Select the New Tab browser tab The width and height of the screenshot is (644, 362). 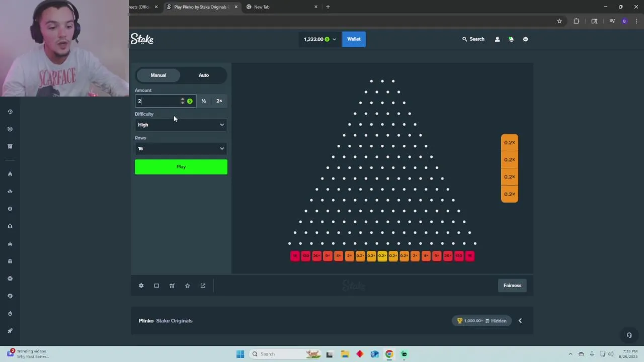[x=282, y=7]
